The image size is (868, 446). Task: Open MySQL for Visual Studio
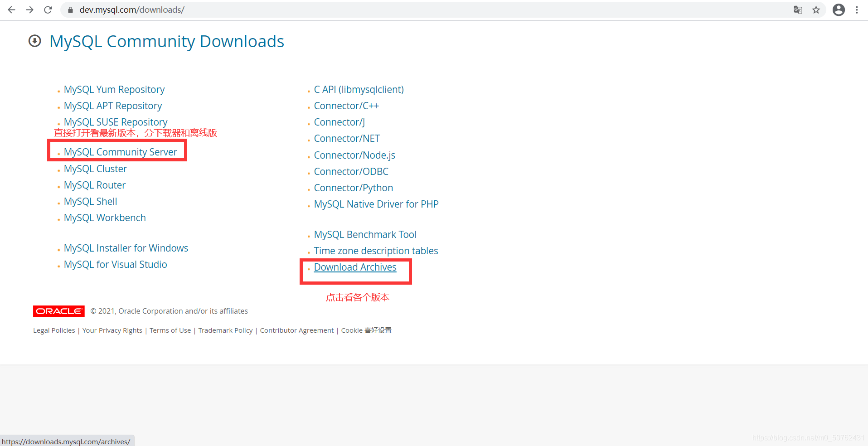pos(116,264)
